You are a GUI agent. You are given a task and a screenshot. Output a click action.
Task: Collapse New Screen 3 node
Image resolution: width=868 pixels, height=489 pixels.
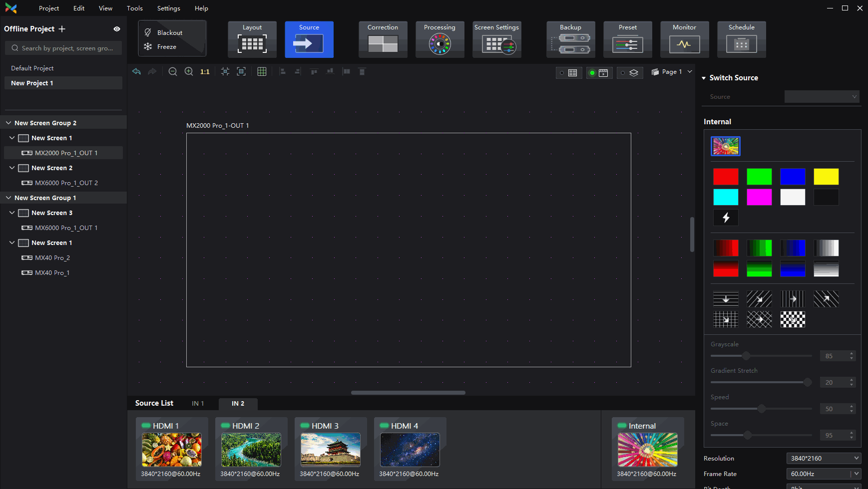12,213
